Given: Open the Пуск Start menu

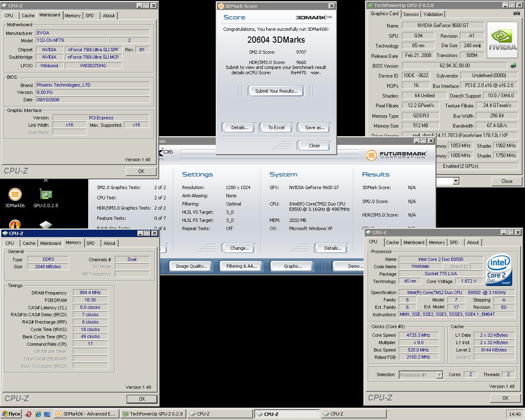Looking at the screenshot, I should coord(11,414).
